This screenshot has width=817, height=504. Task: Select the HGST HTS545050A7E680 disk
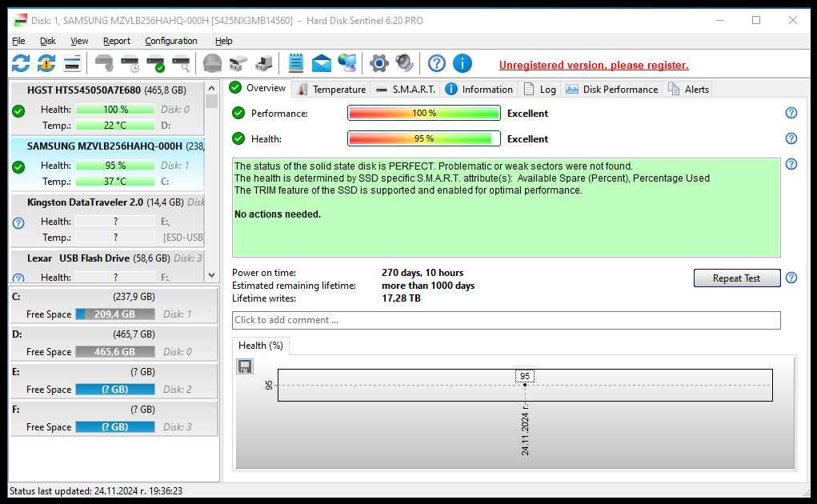[106, 108]
